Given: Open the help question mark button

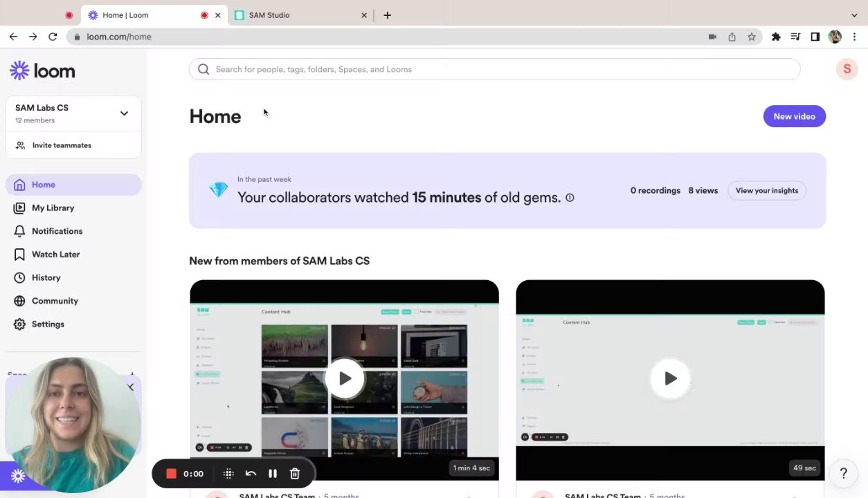Looking at the screenshot, I should pos(843,473).
